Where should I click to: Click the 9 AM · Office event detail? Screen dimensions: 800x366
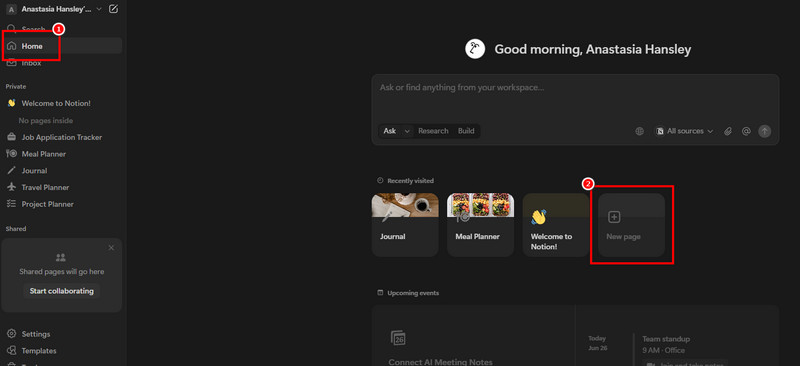(x=663, y=351)
